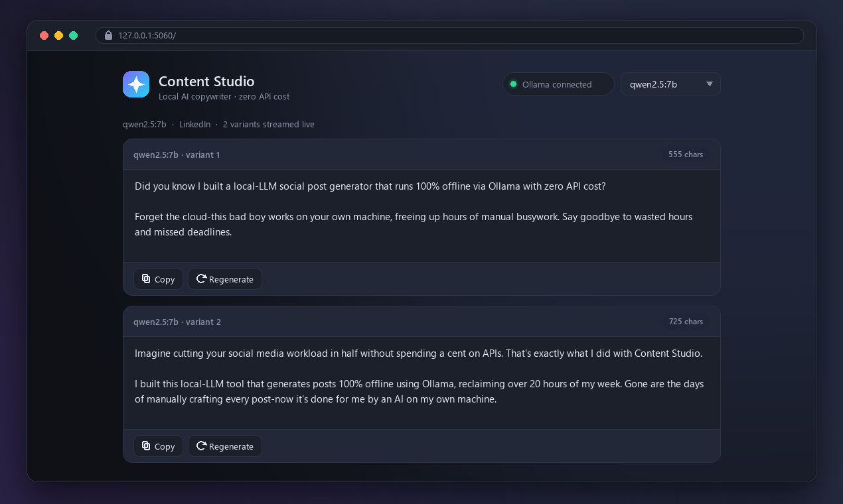
Task: Click the 127.0.0.1:5060 address bar
Action: click(449, 35)
